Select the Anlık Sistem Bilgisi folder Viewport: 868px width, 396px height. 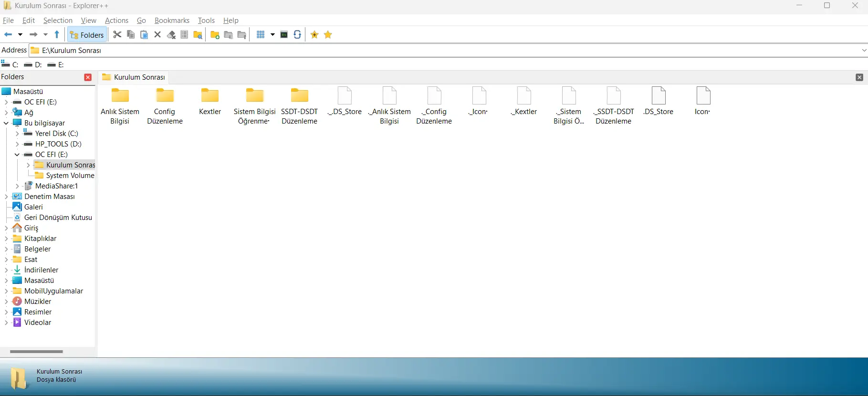pyautogui.click(x=120, y=106)
